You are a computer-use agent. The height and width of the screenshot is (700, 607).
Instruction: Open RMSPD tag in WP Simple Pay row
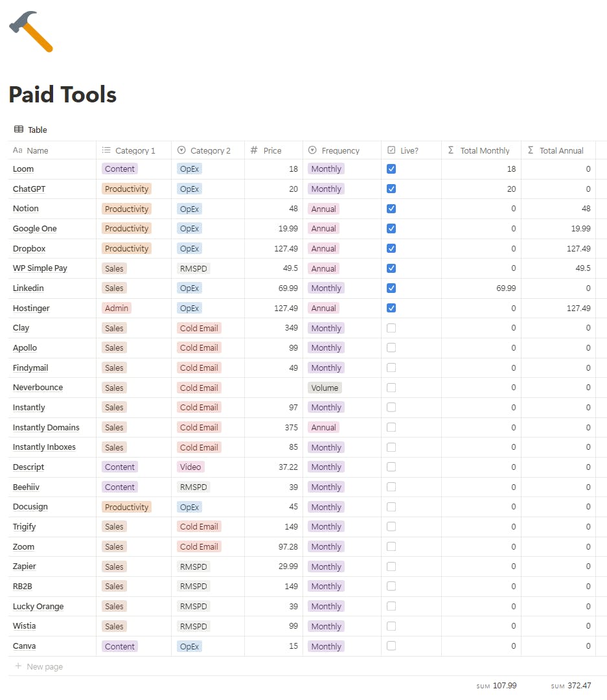(193, 268)
